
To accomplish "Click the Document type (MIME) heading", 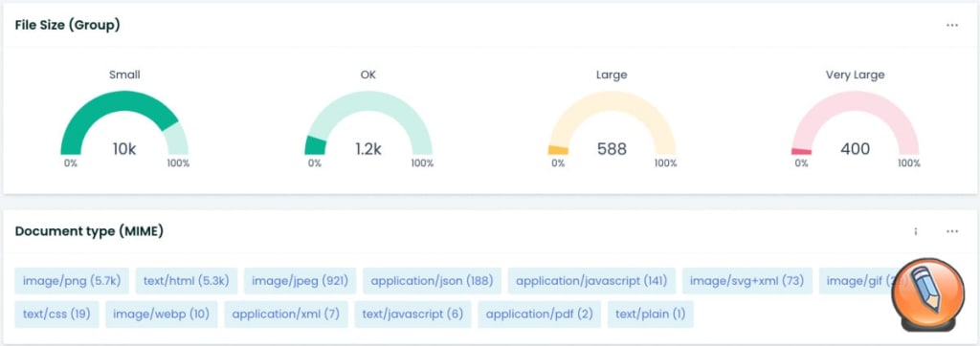I will click(89, 231).
